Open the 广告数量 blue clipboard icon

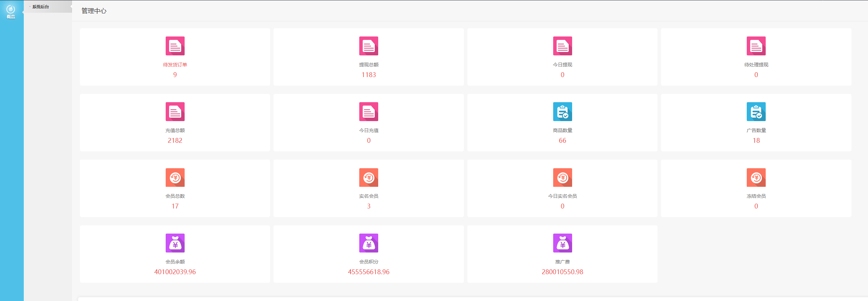pos(756,111)
